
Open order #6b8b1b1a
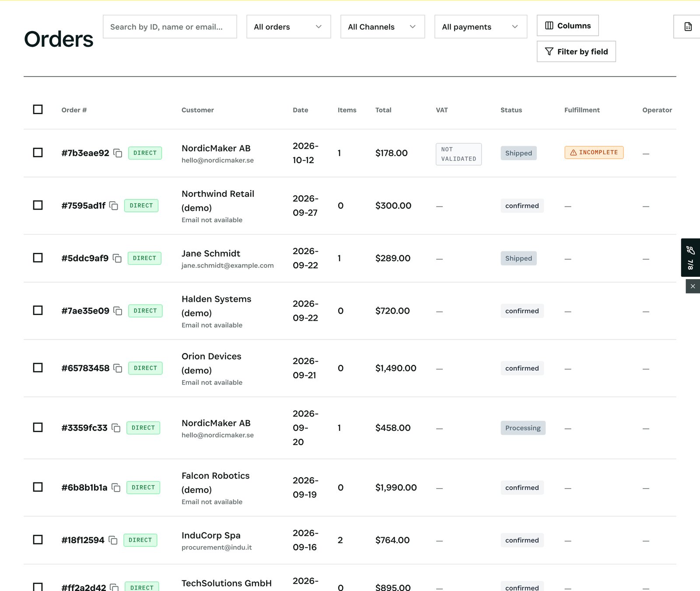[x=84, y=488]
